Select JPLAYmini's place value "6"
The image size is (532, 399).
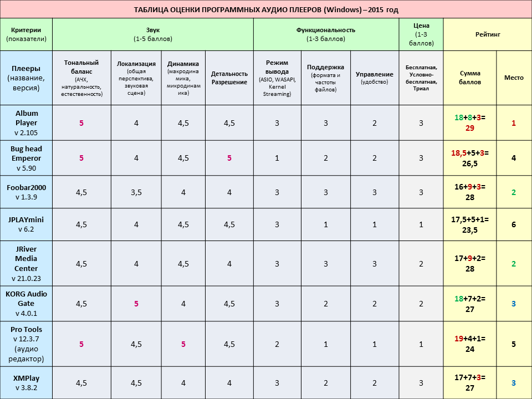click(x=514, y=224)
